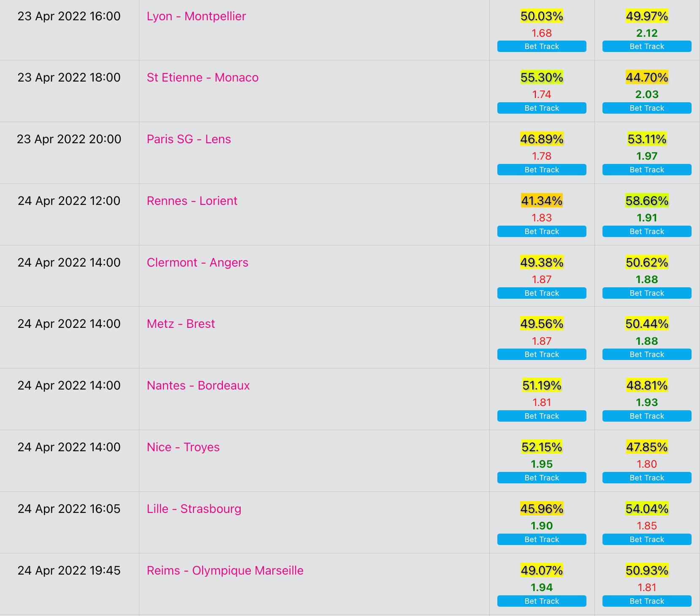Open the Lille - Strasbourg match link
The height and width of the screenshot is (616, 700).
194,509
